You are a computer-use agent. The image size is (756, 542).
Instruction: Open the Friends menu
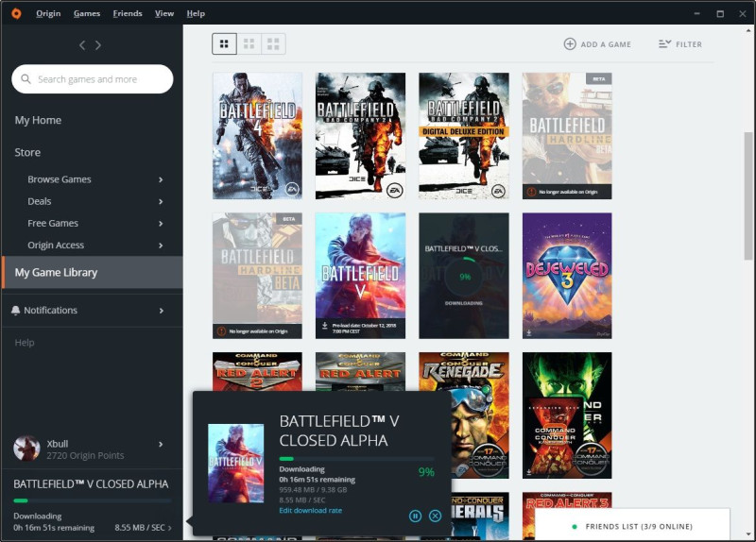click(x=128, y=13)
